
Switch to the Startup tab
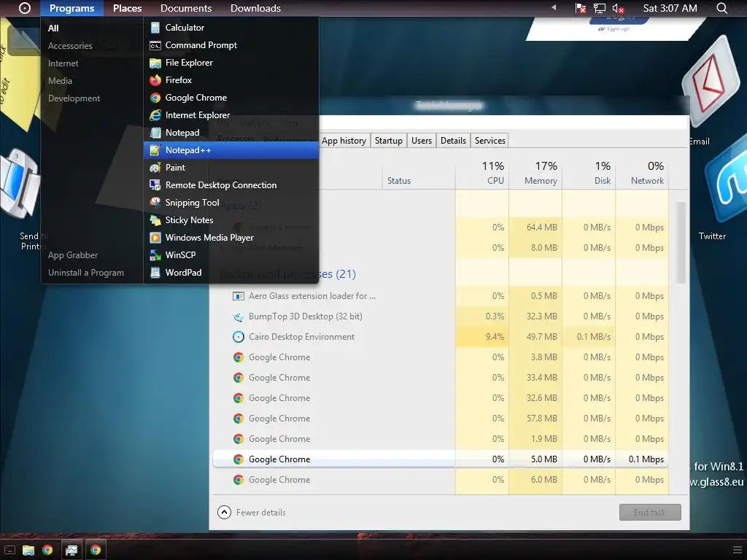click(388, 141)
